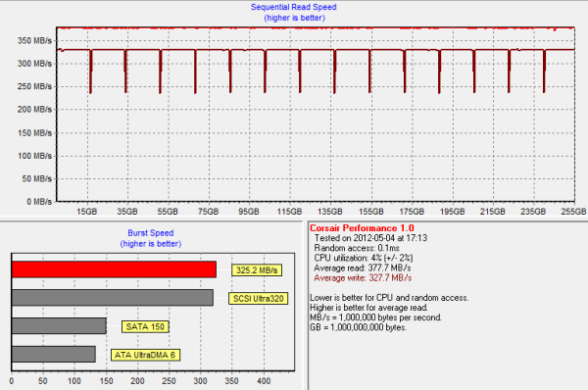Screen dimensions: 588x390
Task: Click the '215GB' x-axis label
Action: tap(492, 212)
